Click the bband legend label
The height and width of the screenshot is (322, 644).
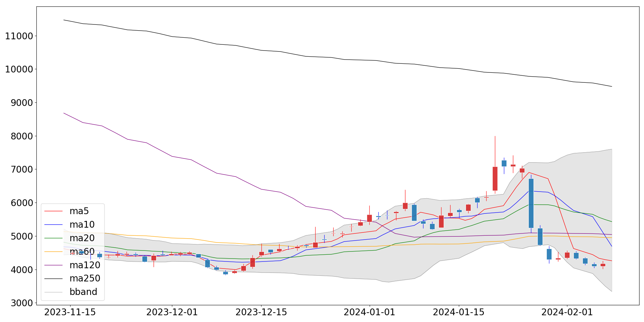(83, 292)
